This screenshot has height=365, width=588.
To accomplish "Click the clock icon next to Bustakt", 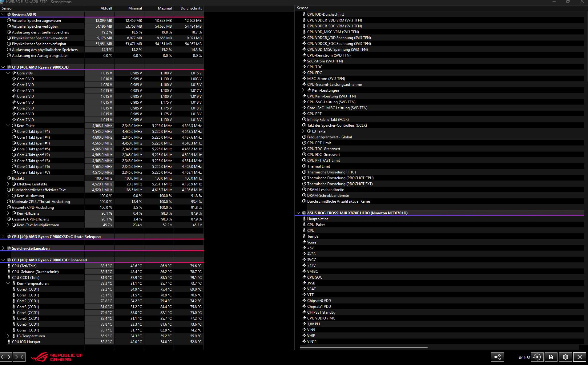I will click(9, 178).
